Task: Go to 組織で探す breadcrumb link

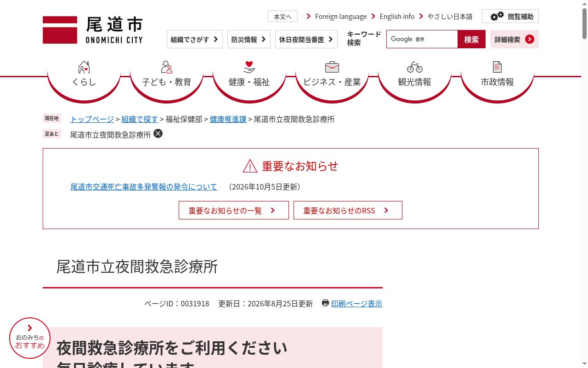Action: [x=140, y=119]
